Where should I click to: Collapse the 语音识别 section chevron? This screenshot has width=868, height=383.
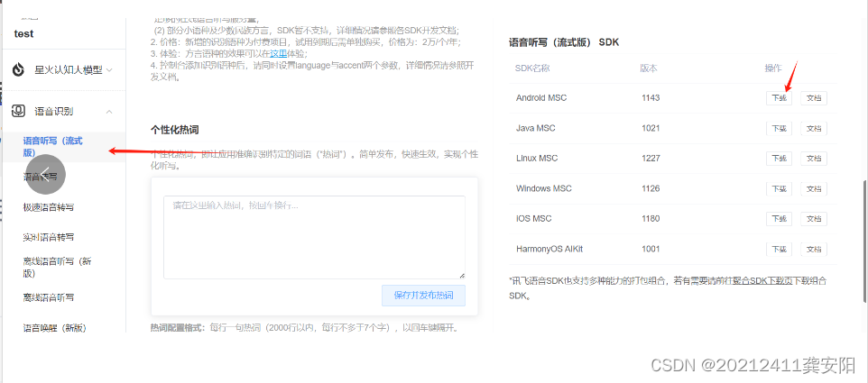point(109,112)
